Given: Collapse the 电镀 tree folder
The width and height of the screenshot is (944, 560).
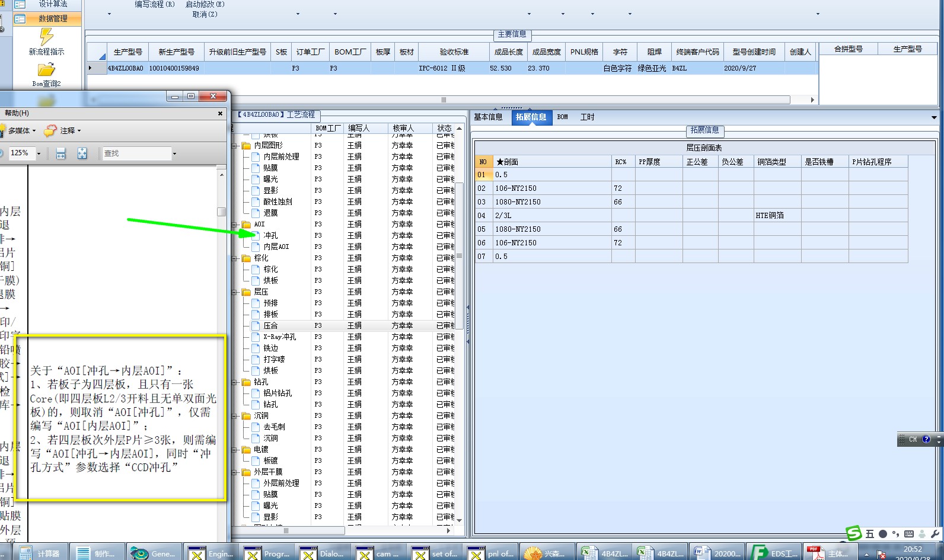Looking at the screenshot, I should (236, 449).
